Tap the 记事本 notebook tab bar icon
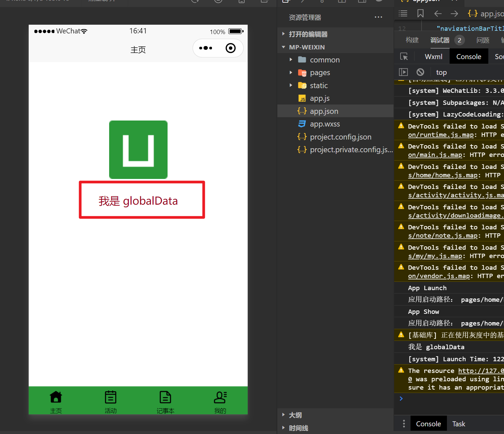The image size is (504, 434). click(x=165, y=397)
